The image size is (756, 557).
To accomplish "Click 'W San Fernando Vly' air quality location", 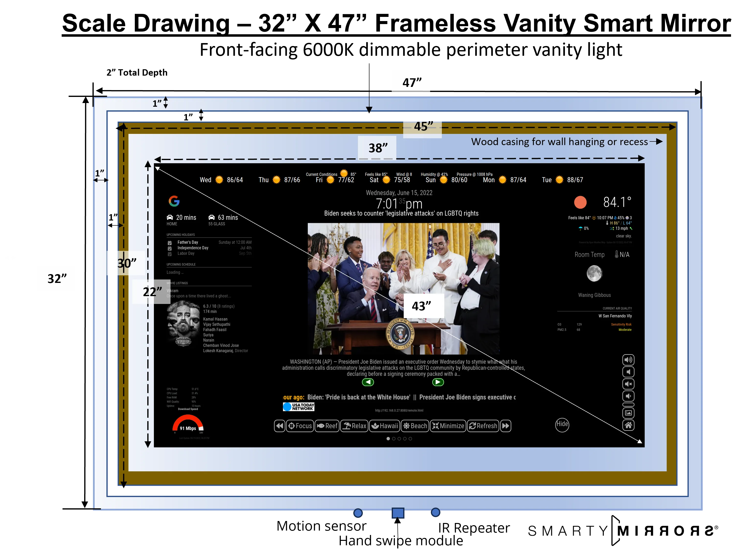I will [615, 316].
